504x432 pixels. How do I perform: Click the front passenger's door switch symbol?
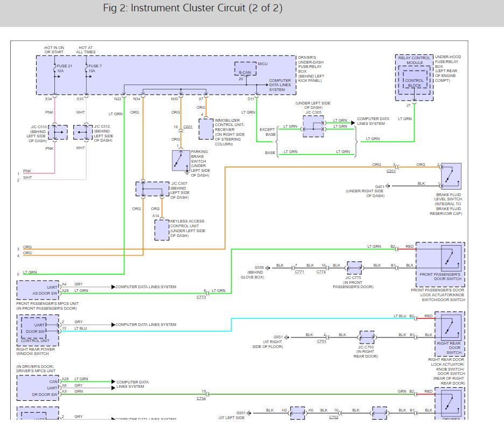coord(451,257)
